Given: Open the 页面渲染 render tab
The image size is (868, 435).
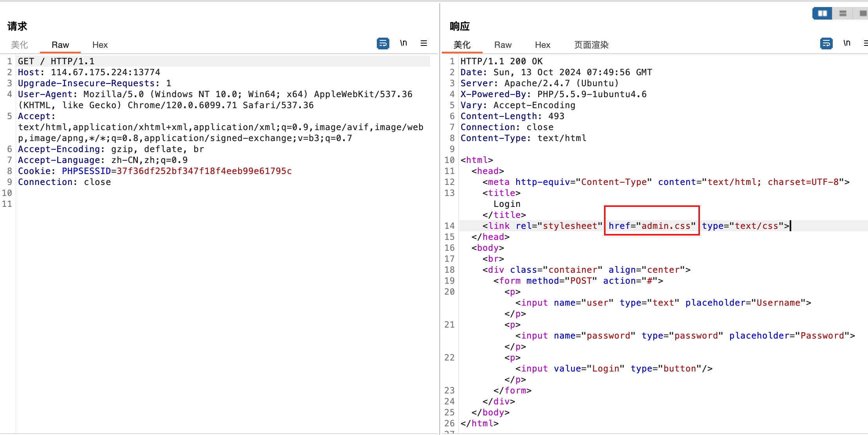Looking at the screenshot, I should click(591, 45).
